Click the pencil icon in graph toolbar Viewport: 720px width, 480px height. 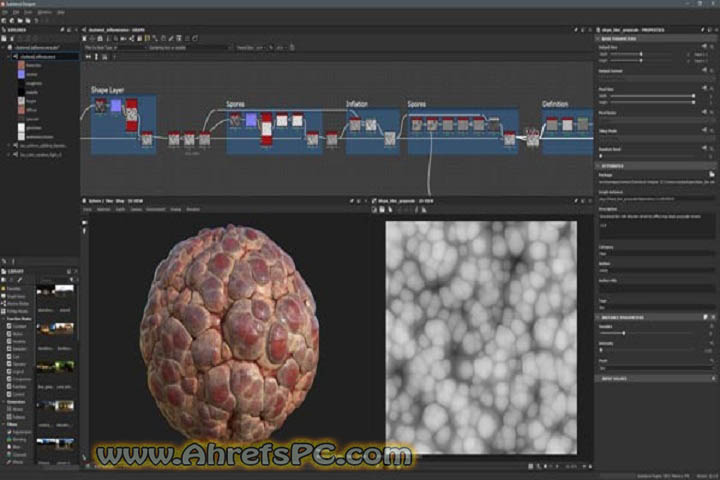171,39
